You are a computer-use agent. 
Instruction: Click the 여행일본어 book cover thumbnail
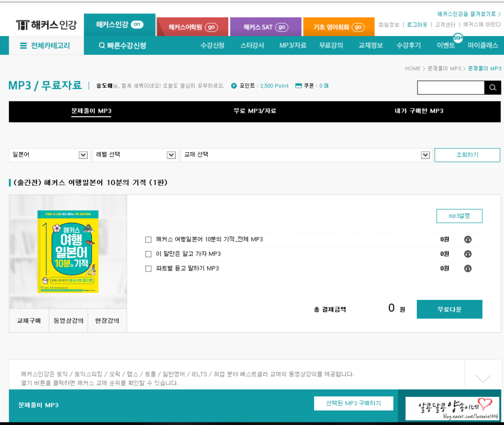pos(68,251)
